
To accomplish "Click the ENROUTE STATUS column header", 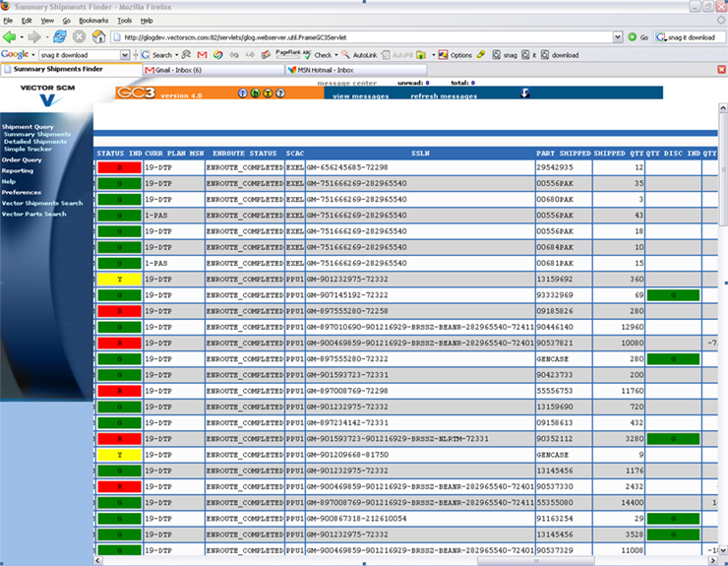I will point(245,153).
